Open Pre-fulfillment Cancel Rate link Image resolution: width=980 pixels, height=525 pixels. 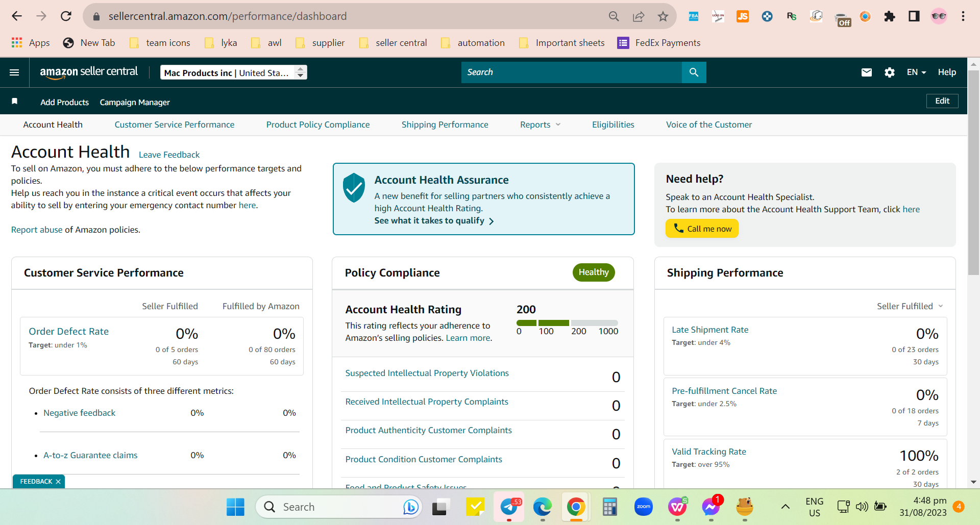(724, 391)
